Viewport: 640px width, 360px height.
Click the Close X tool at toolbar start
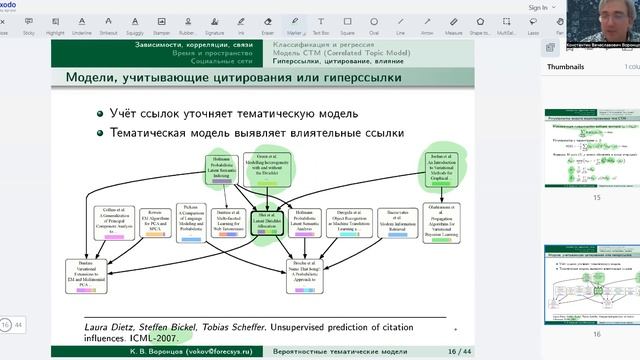[x=3, y=26]
